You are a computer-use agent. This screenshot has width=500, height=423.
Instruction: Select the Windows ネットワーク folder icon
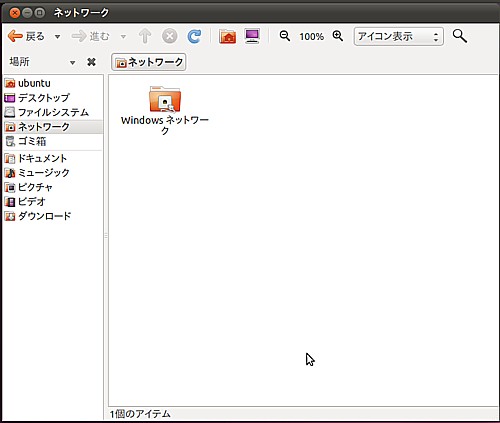[x=165, y=99]
